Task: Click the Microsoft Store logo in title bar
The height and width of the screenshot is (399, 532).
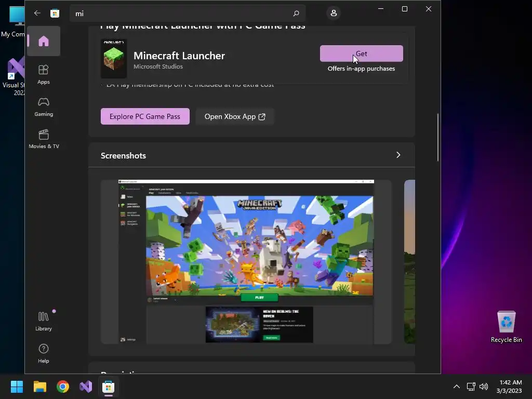Action: [x=55, y=13]
